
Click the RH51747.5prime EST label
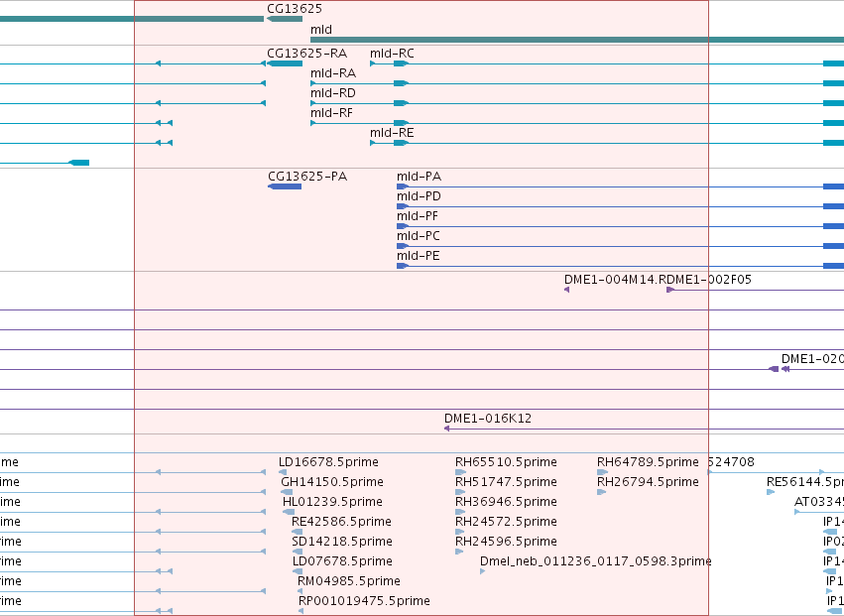506,482
